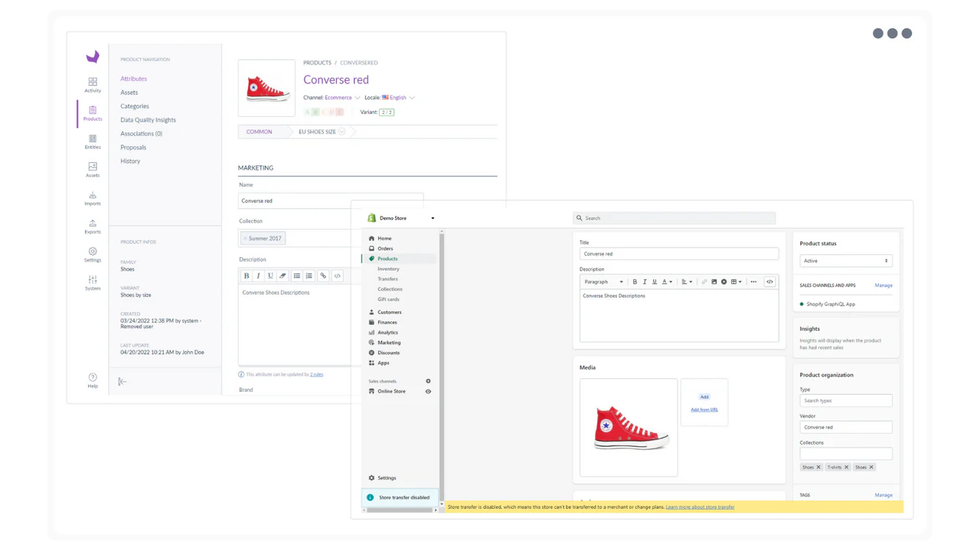Select Proposals in product navigation

coord(133,148)
